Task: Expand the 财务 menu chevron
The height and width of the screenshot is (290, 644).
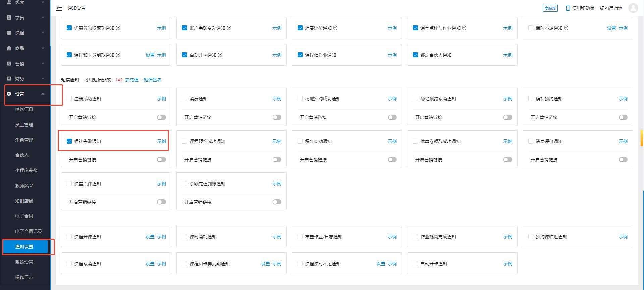Action: coord(43,79)
